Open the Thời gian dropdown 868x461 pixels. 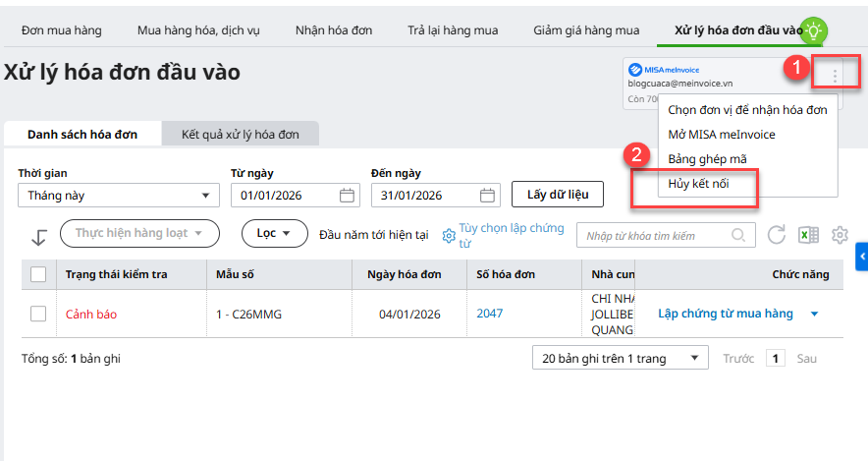118,195
